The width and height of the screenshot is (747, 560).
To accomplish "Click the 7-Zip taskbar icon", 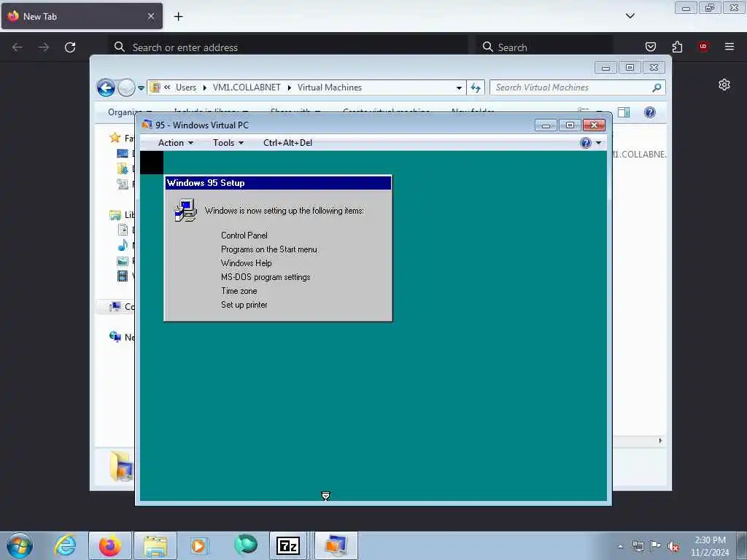I will point(287,545).
